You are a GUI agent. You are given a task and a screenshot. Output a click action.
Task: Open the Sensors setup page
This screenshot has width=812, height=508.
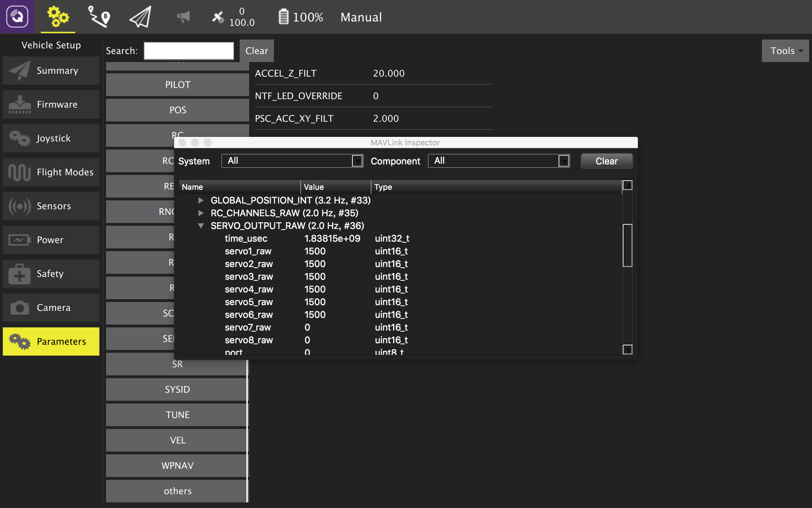51,206
